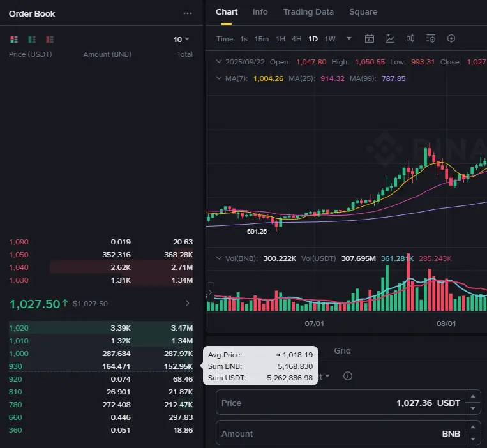Select the 1H timeframe interval

280,39
